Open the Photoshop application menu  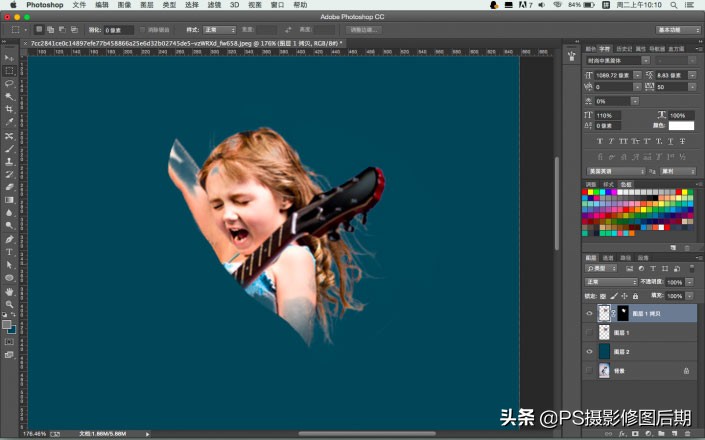click(x=43, y=5)
